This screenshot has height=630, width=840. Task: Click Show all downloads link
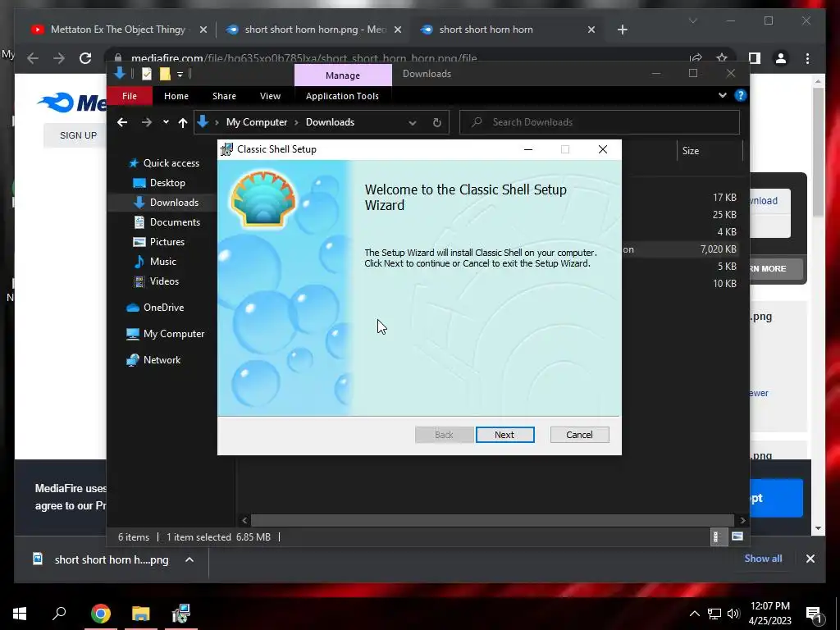763,558
